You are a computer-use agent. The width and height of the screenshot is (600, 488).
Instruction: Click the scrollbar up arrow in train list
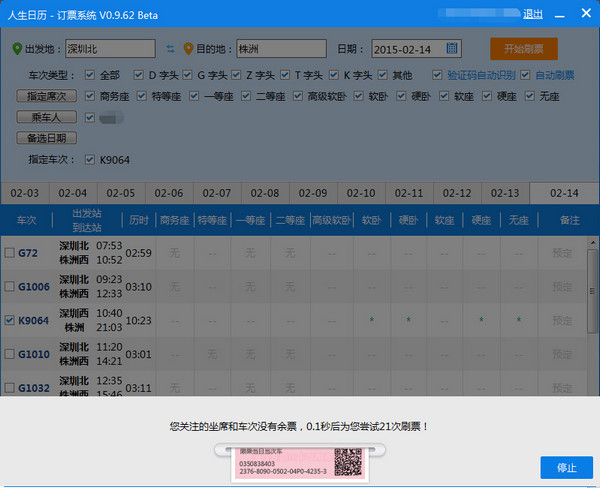(x=593, y=243)
